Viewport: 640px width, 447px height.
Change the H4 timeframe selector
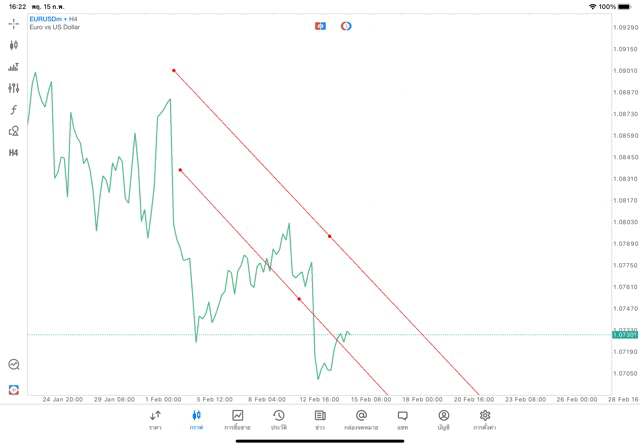click(13, 153)
